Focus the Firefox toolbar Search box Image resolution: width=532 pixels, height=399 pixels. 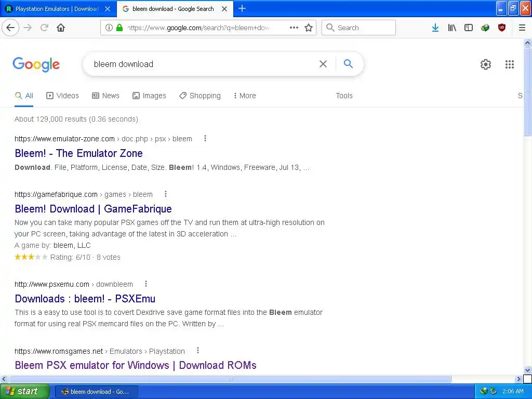[358, 28]
